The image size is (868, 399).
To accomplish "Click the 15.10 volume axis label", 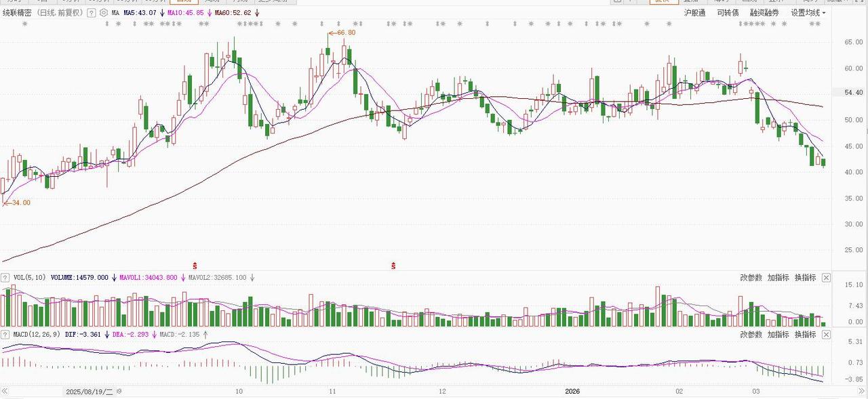I will point(853,286).
